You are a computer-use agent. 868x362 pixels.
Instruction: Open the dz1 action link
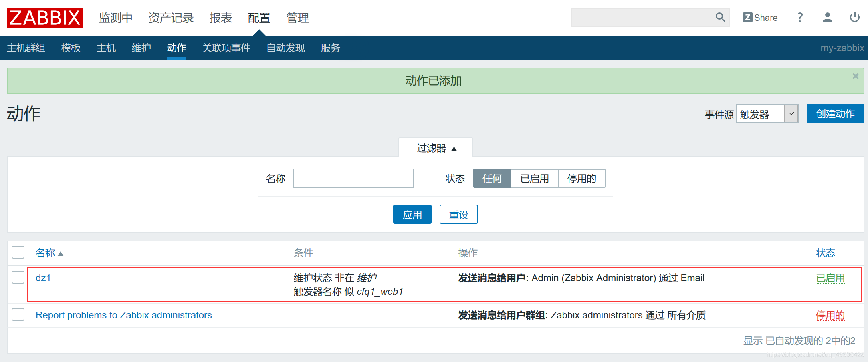point(43,278)
